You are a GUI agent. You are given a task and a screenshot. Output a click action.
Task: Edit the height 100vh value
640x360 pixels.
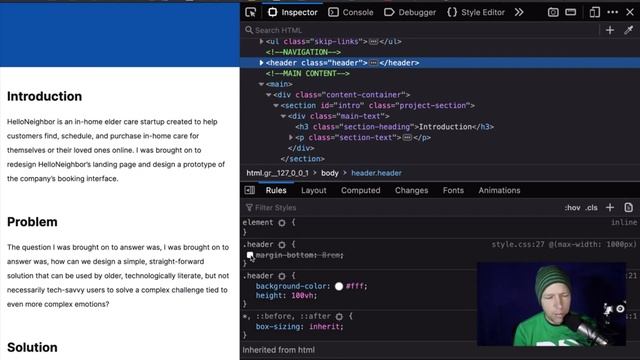click(303, 296)
